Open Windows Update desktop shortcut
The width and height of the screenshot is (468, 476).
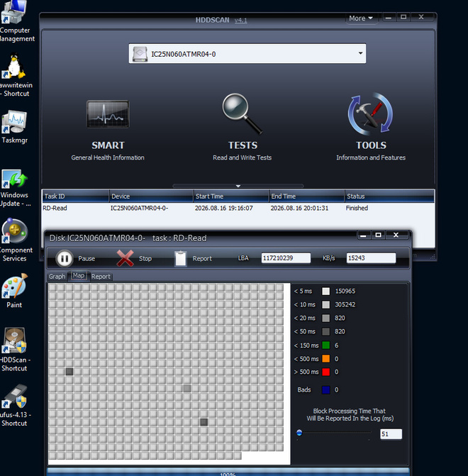pyautogui.click(x=15, y=188)
